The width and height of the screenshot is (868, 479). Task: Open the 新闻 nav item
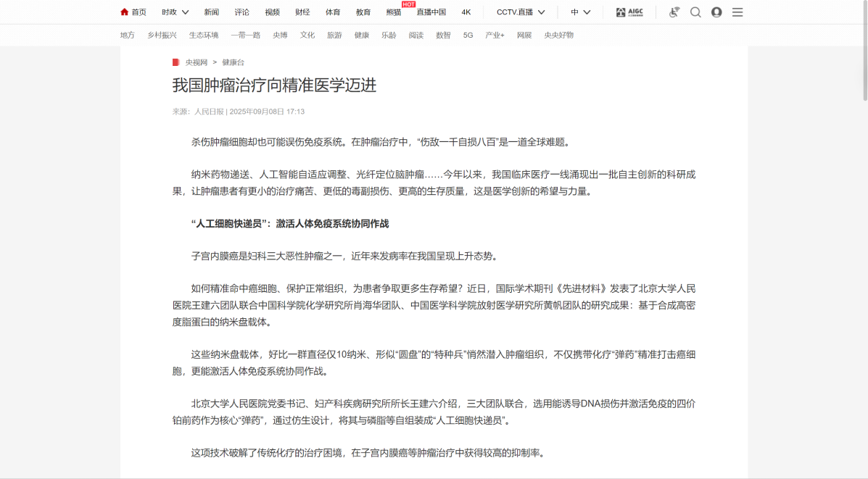coord(212,12)
